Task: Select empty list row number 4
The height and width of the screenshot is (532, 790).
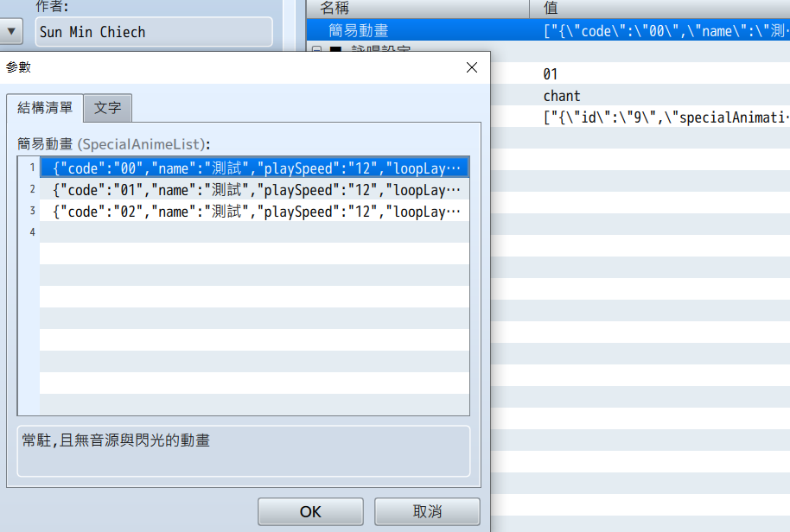Action: click(254, 232)
